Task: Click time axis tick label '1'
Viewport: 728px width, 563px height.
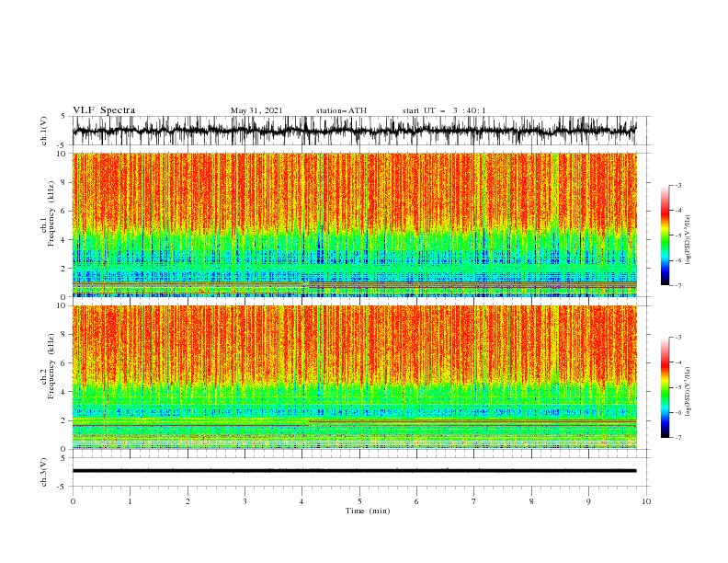Action: [130, 501]
